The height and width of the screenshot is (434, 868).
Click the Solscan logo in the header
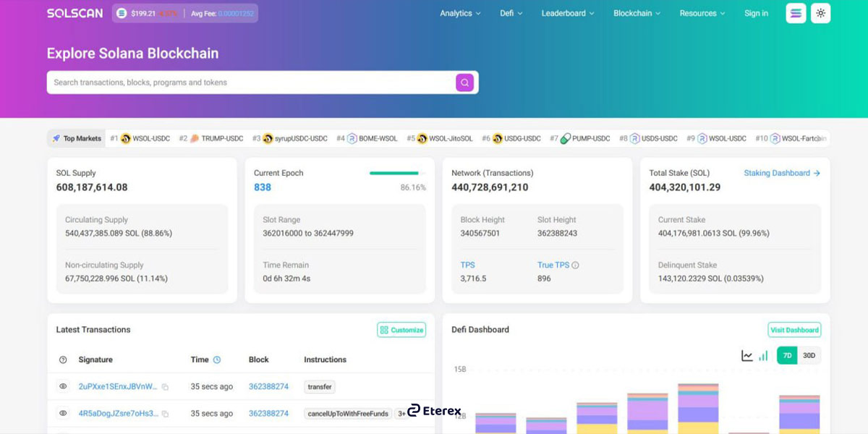(75, 13)
